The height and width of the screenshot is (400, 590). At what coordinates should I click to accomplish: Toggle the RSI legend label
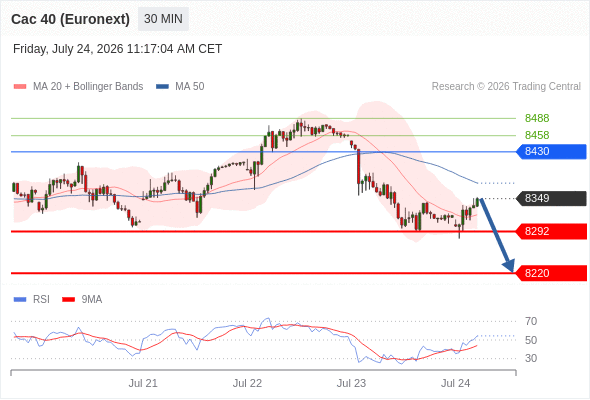[x=41, y=300]
